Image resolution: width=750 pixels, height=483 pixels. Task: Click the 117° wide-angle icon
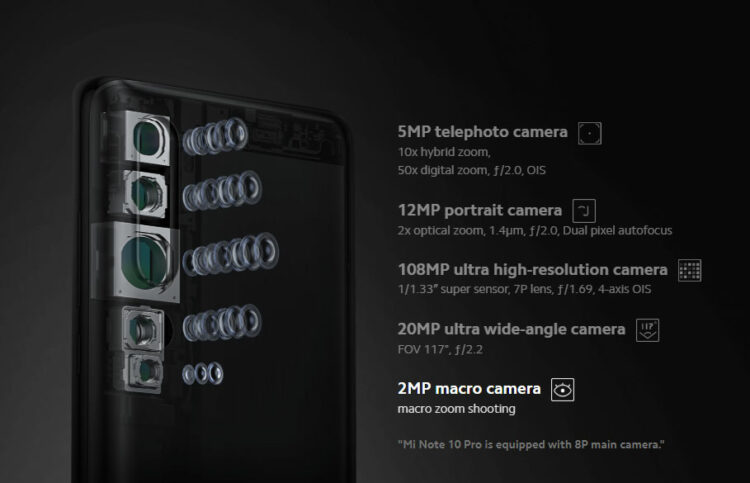pyautogui.click(x=647, y=330)
